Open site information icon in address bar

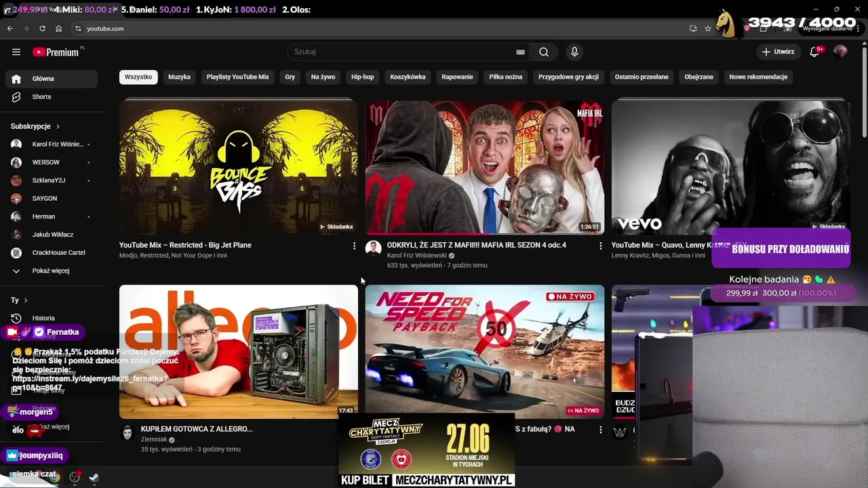[x=78, y=28]
